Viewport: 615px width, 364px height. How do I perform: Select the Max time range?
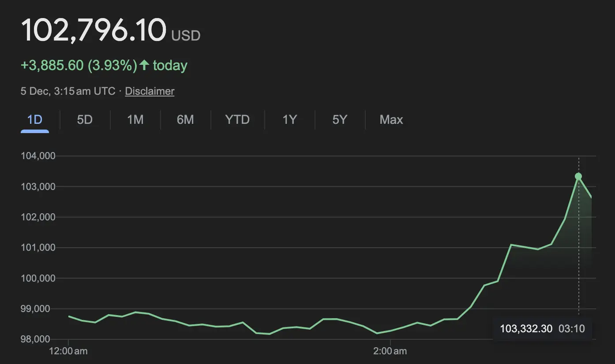(391, 119)
